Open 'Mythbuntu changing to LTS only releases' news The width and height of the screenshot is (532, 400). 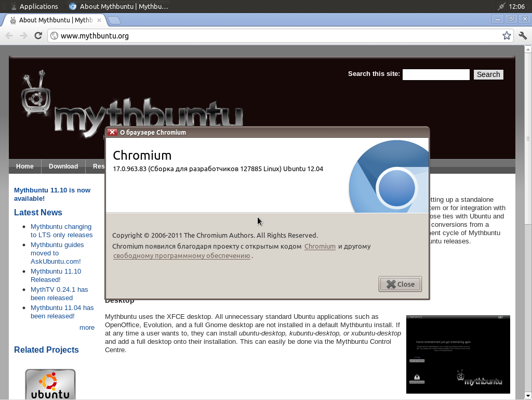point(61,230)
